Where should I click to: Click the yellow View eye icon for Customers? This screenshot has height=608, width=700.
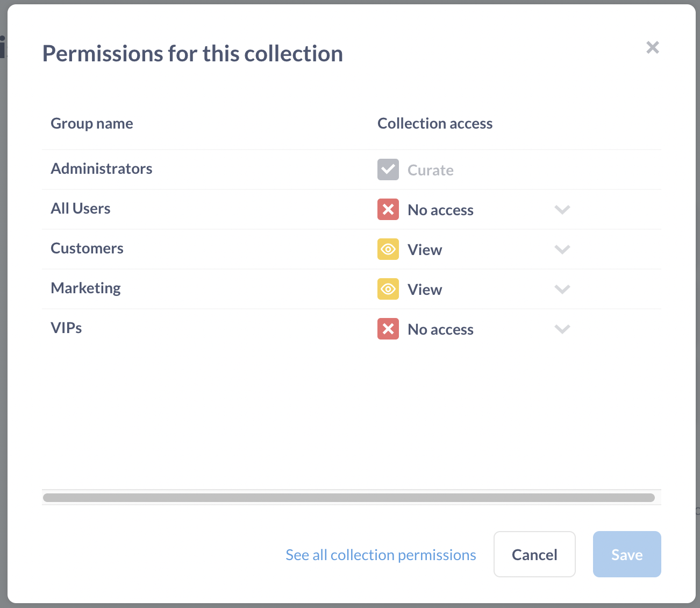point(388,249)
